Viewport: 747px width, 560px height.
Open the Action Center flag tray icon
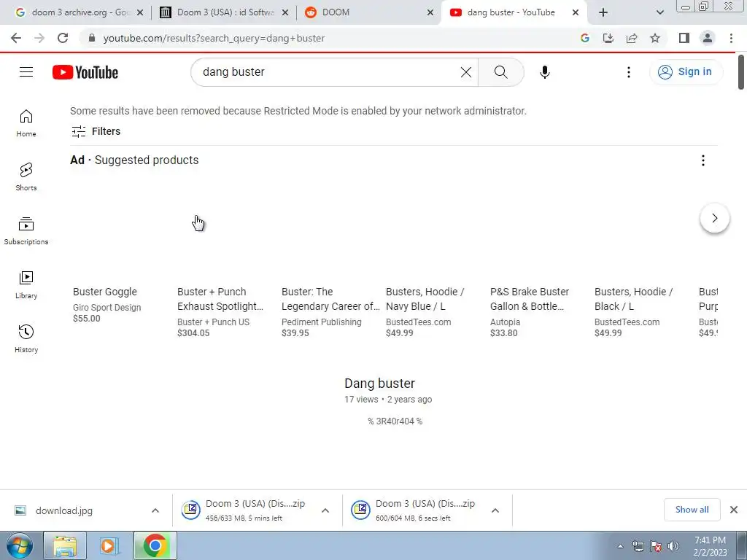pos(656,546)
